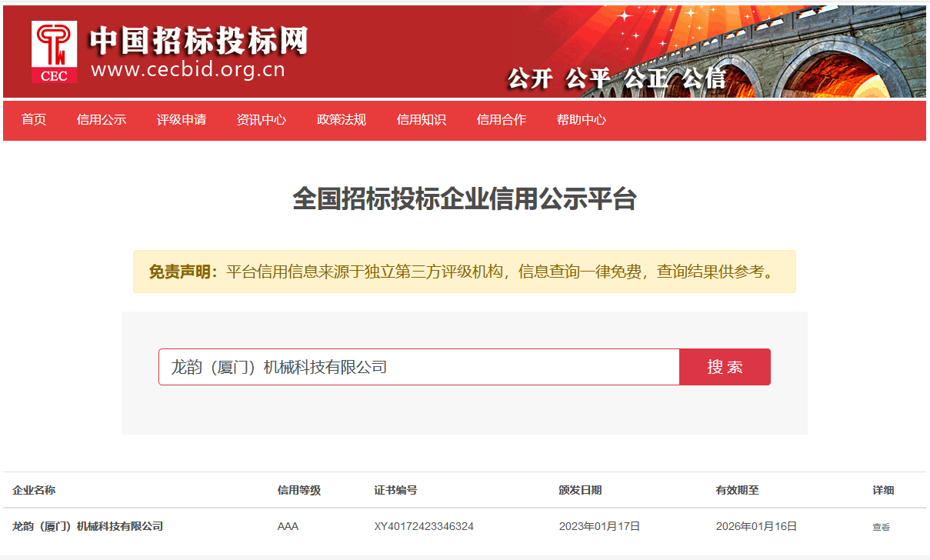Click the 颁发日期 column header
Screen dimensions: 930x560
pyautogui.click(x=580, y=490)
